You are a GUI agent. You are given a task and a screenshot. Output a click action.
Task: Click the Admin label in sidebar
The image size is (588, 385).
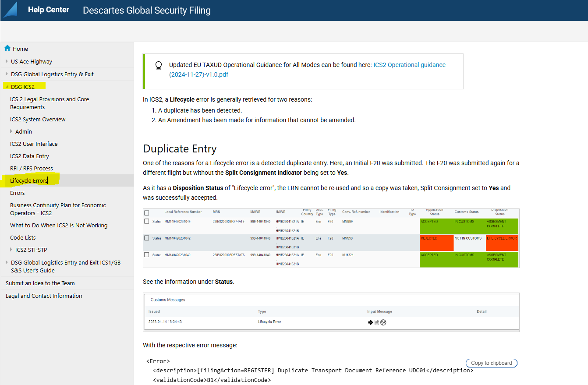[24, 131]
